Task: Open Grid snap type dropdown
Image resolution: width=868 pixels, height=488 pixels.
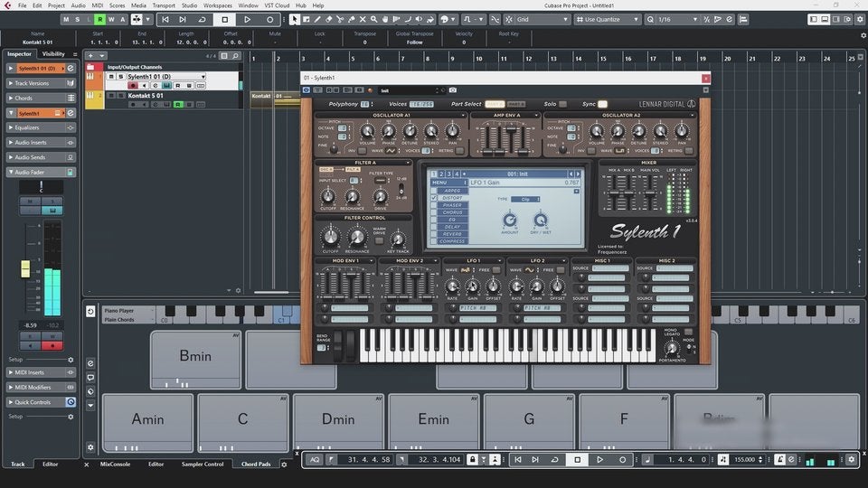Action: (542, 19)
